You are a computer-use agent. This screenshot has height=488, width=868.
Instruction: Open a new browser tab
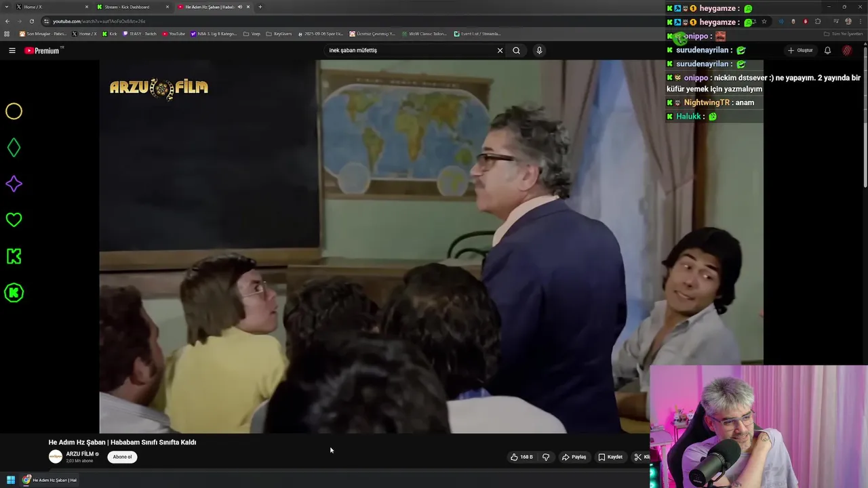pyautogui.click(x=260, y=7)
